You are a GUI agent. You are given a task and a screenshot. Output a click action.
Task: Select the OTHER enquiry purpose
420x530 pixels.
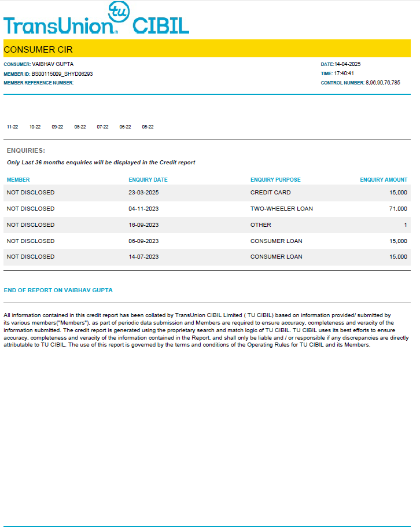[x=260, y=224]
